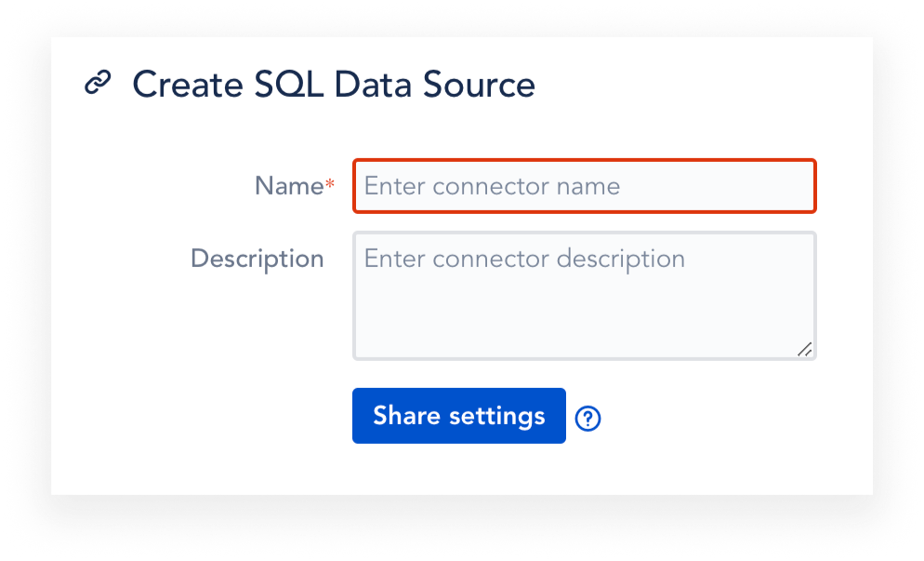Click the resize handle on the description box
The height and width of the screenshot is (561, 924).
click(805, 350)
